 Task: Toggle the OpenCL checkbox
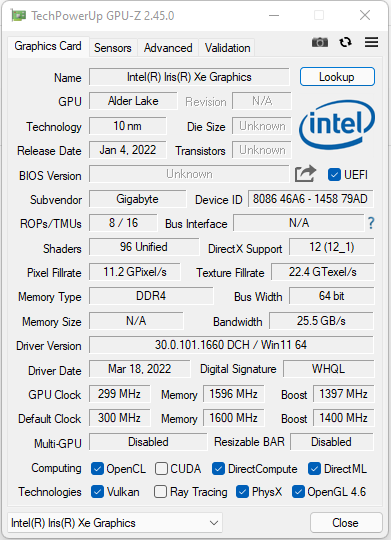coord(97,469)
